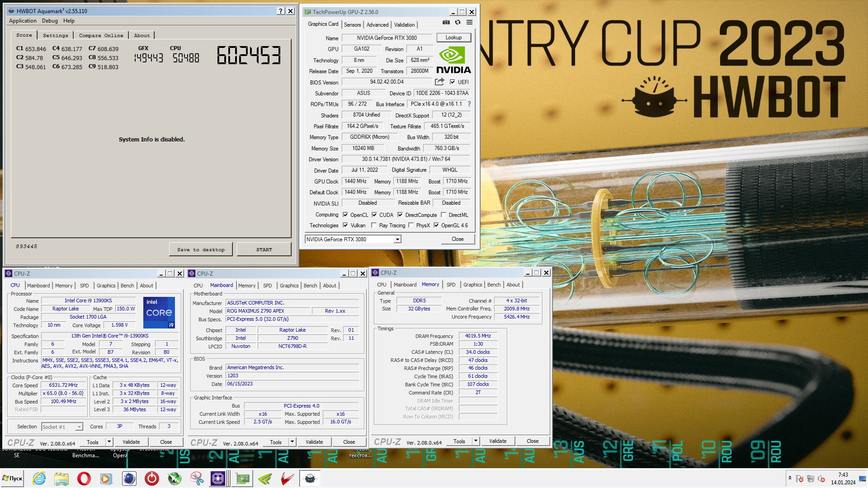The height and width of the screenshot is (488, 868).
Task: Switch to GPU-Z via its taskbar icon
Action: (243, 478)
